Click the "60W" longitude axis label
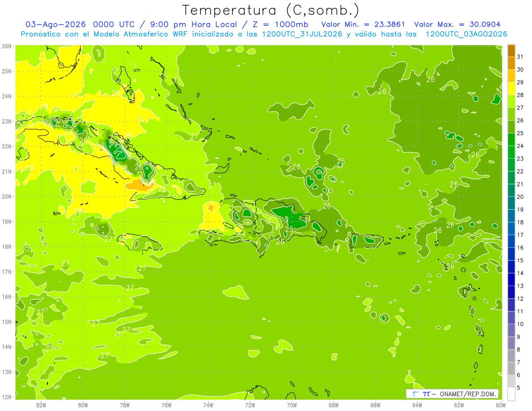Screen dimensions: 532x411 501,405
